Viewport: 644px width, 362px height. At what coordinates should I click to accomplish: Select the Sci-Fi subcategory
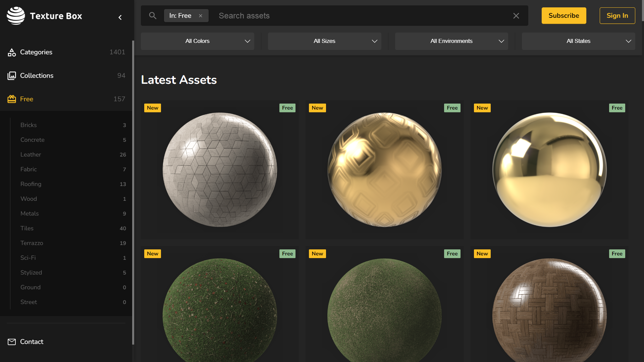click(x=73, y=258)
